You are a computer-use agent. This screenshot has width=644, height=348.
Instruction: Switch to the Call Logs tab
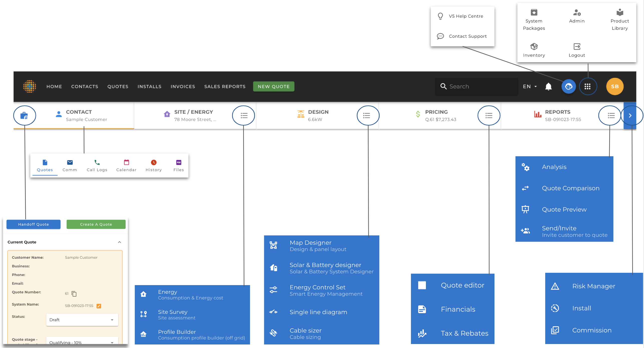[x=97, y=165]
